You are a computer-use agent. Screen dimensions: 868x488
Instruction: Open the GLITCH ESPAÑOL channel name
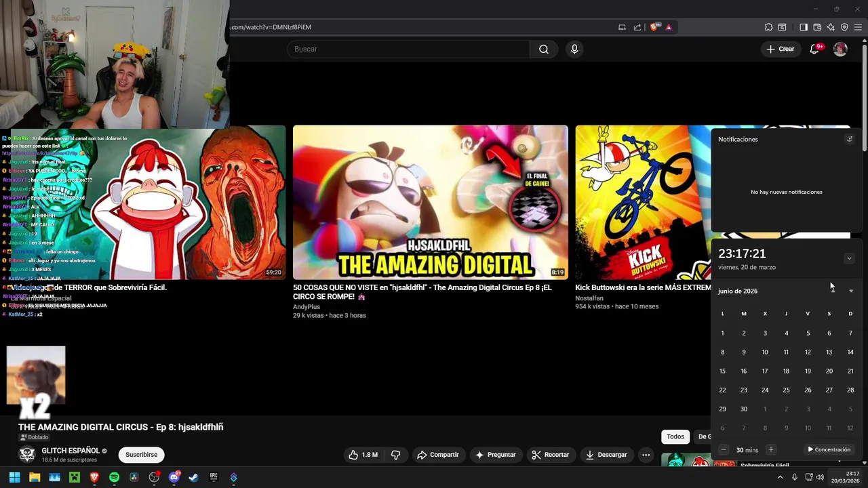tap(71, 451)
